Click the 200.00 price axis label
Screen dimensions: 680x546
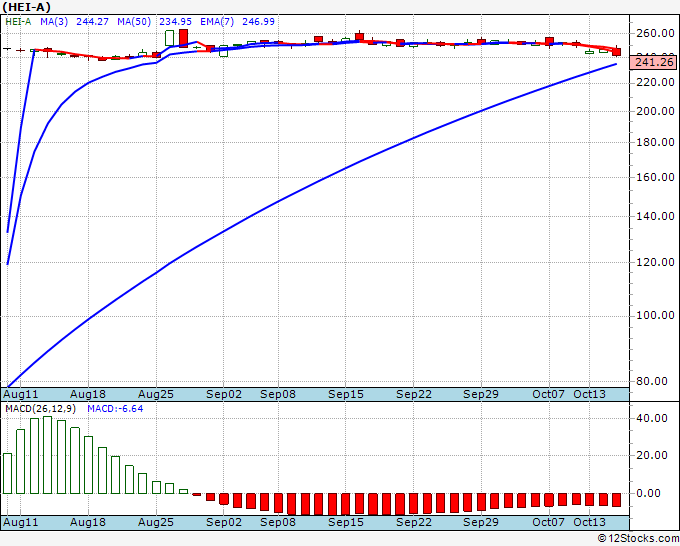[655, 111]
